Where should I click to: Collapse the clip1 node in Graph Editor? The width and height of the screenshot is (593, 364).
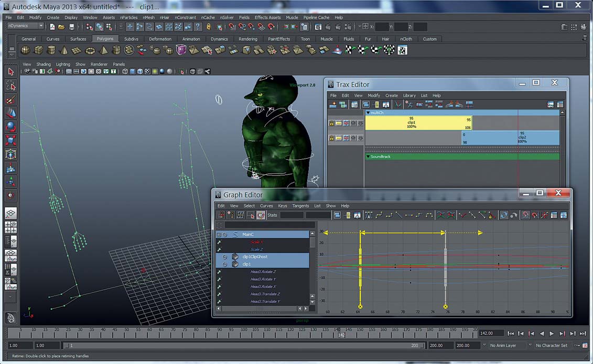pos(224,264)
